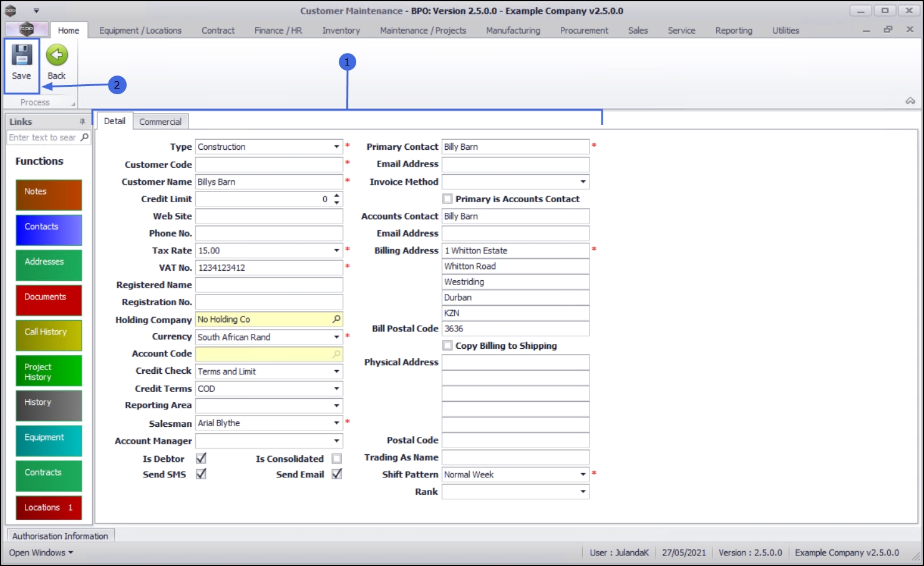The width and height of the screenshot is (924, 566).
Task: Click the Save floppy disk icon
Action: [21, 56]
